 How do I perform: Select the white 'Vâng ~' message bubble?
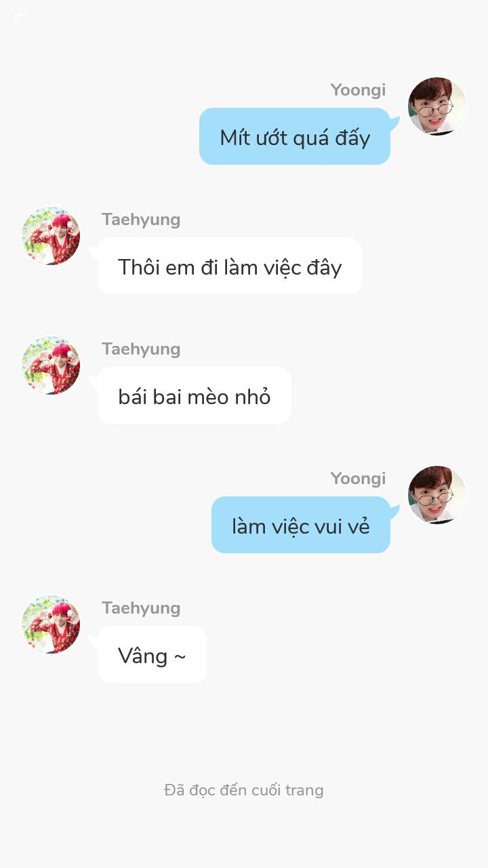[x=152, y=654]
